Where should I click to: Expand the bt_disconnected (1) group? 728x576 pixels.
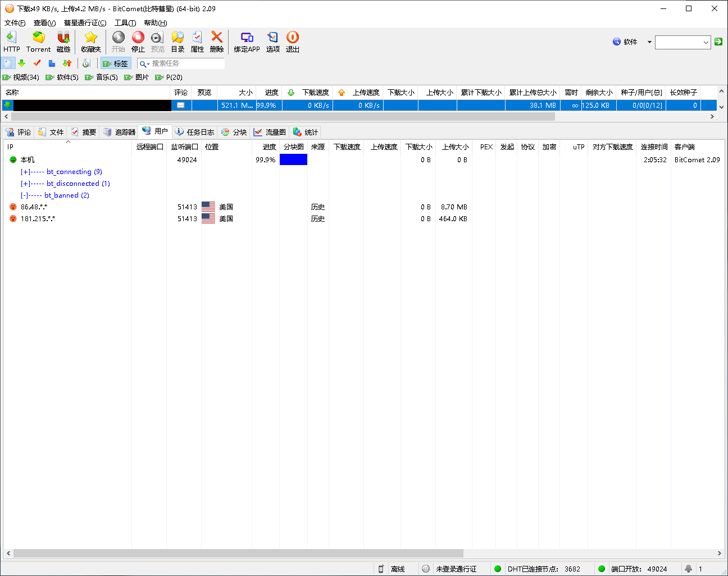[x=25, y=184]
